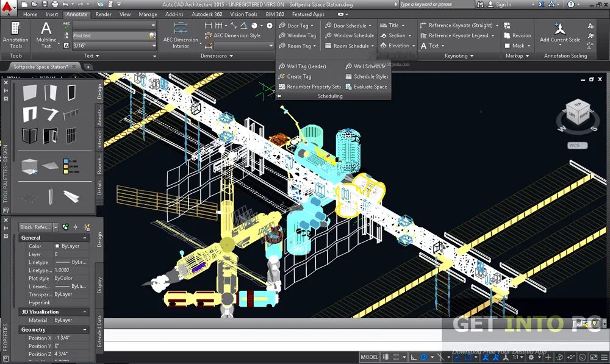Viewport: 610px width, 364px height.
Task: Click the spell check ABC icon
Action: tap(66, 25)
